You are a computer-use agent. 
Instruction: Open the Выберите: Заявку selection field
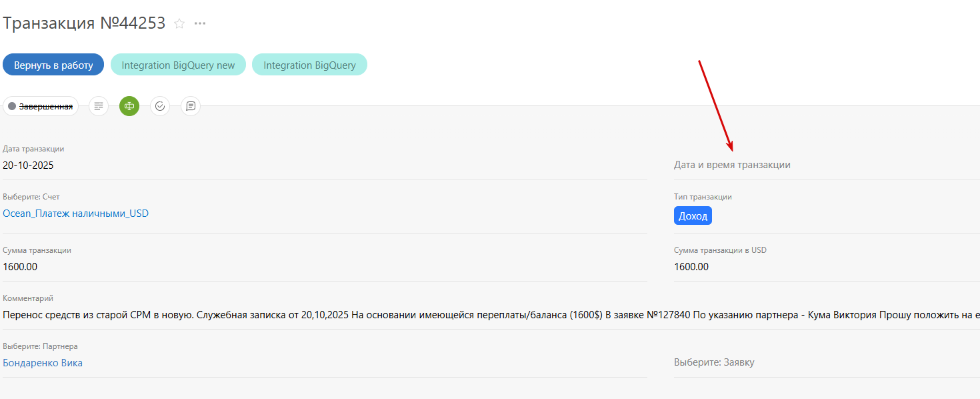tap(714, 362)
